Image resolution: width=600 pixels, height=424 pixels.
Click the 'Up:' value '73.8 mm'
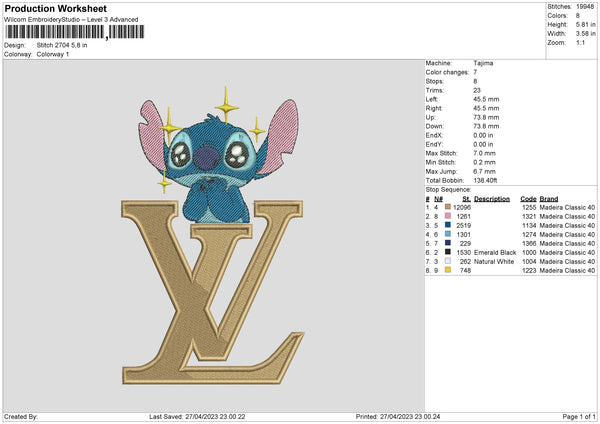(x=486, y=117)
